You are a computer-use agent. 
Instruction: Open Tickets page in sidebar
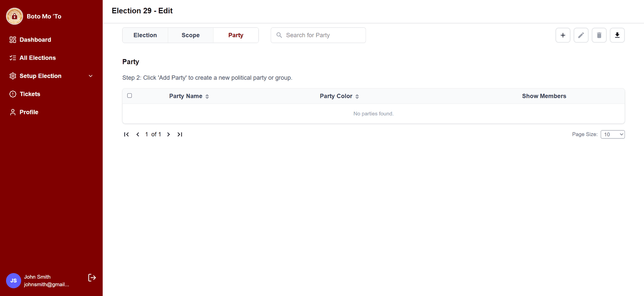(30, 94)
